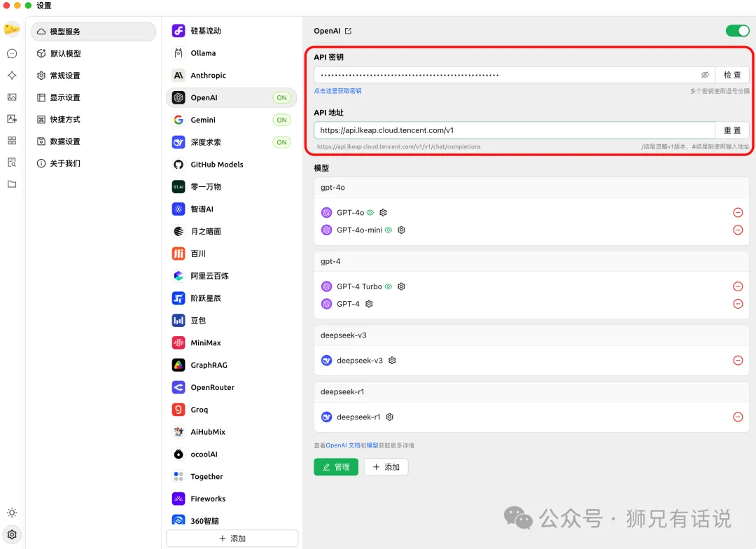The width and height of the screenshot is (756, 549).
Task: Select MiniMax provider
Action: (x=232, y=342)
